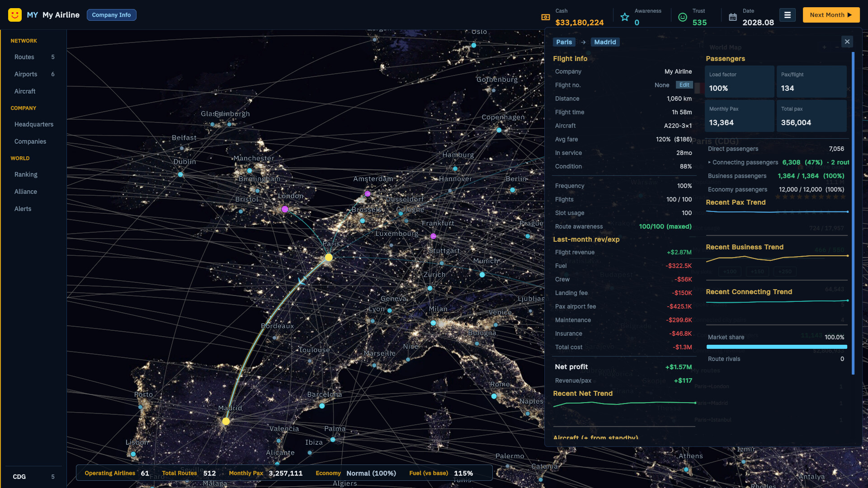Select the Amsterdam airport marker

pos(368,194)
